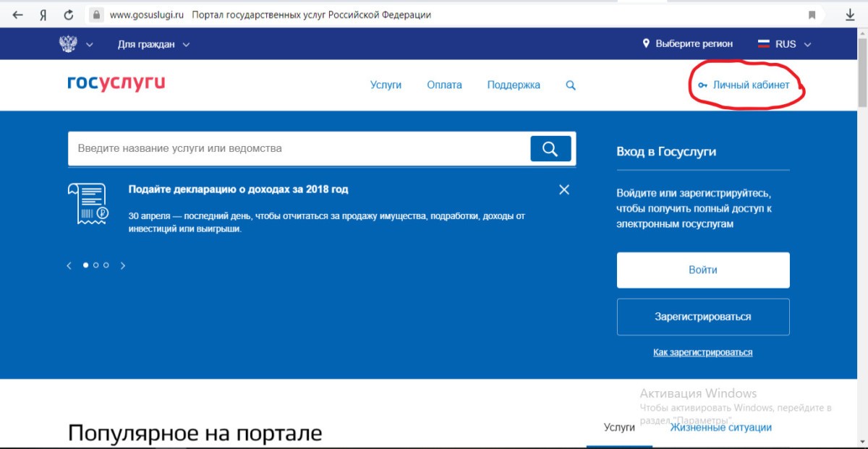Open the Личный кабинет link
This screenshot has width=868, height=449.
point(751,85)
